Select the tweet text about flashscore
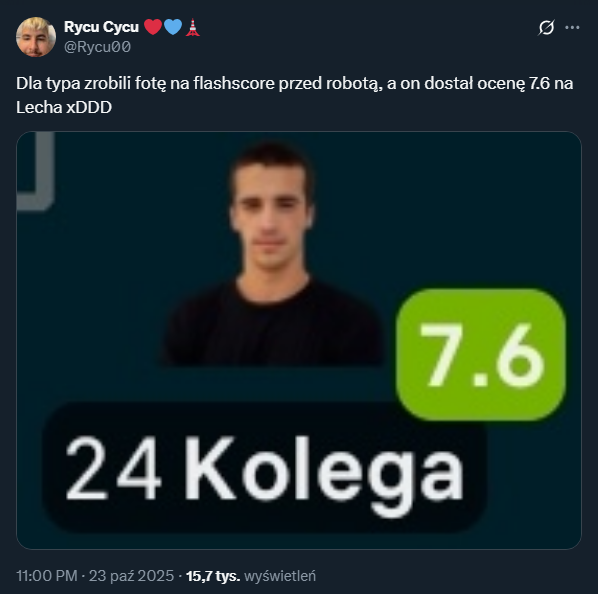This screenshot has width=598, height=594. pyautogui.click(x=294, y=95)
